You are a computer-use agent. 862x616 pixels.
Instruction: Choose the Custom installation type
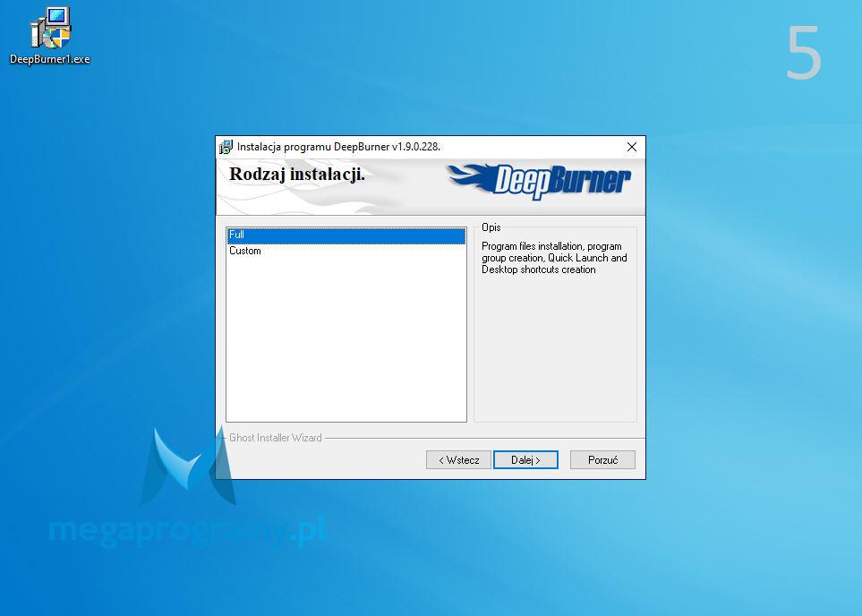tap(346, 251)
